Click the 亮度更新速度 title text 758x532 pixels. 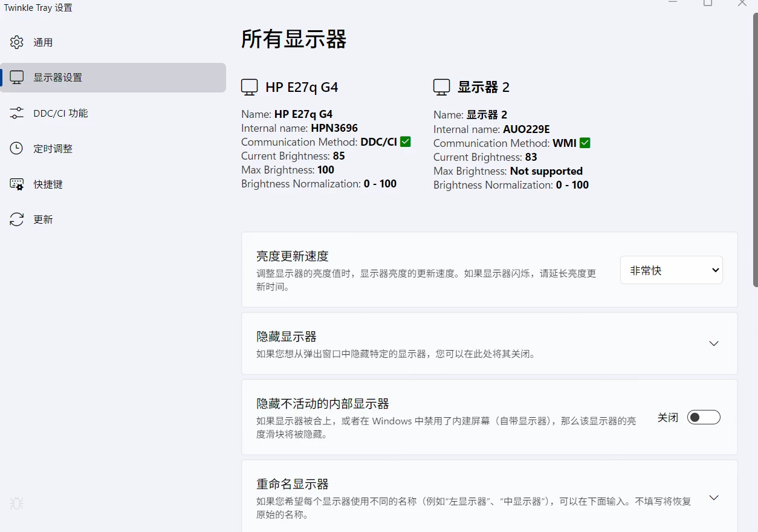click(x=293, y=256)
